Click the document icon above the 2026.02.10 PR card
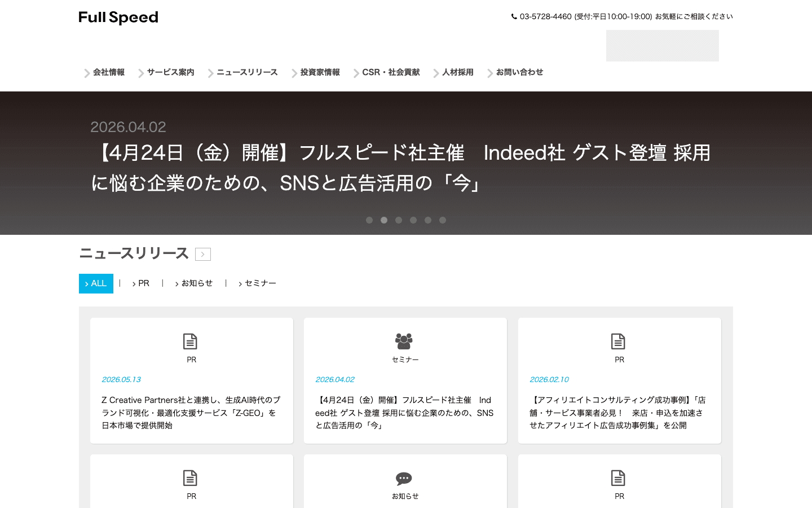This screenshot has height=508, width=812. pyautogui.click(x=618, y=341)
